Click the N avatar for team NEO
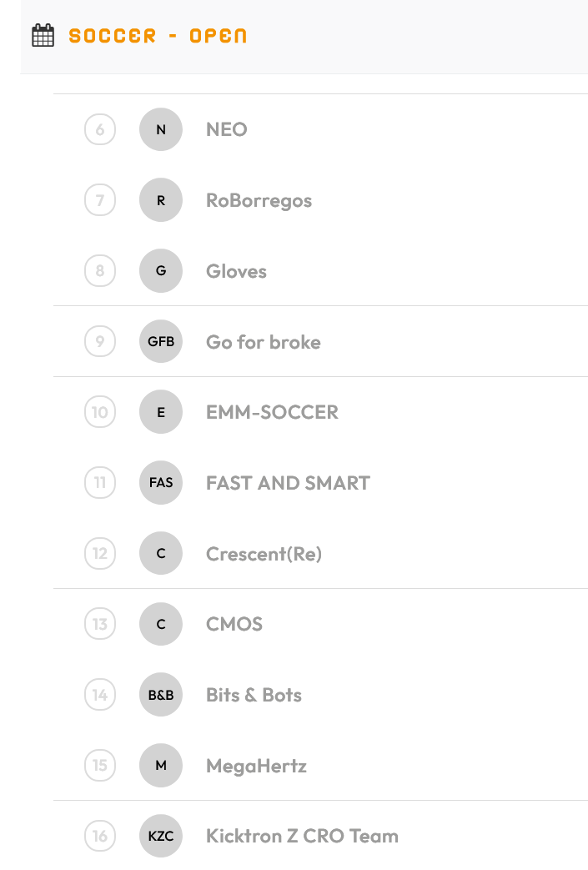 click(x=161, y=129)
